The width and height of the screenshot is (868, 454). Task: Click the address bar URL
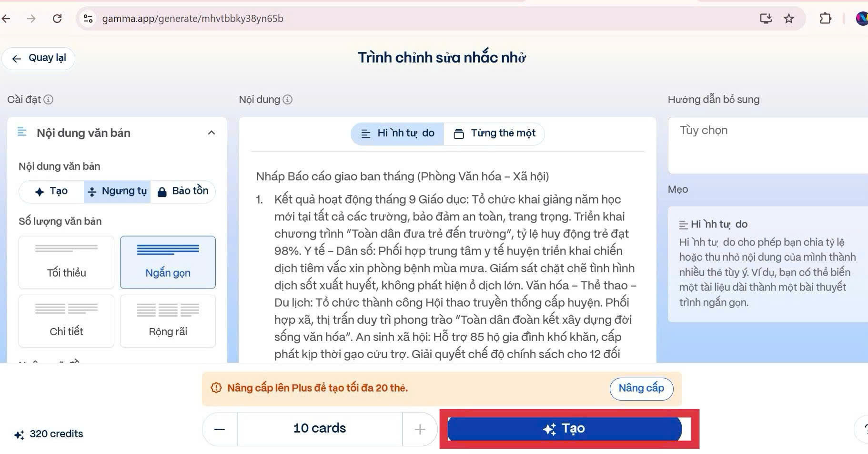click(192, 19)
